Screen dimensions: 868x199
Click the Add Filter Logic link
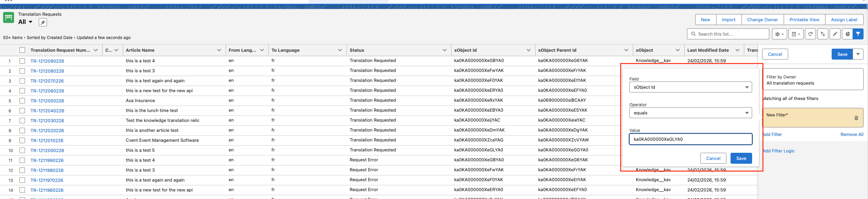[x=779, y=151]
